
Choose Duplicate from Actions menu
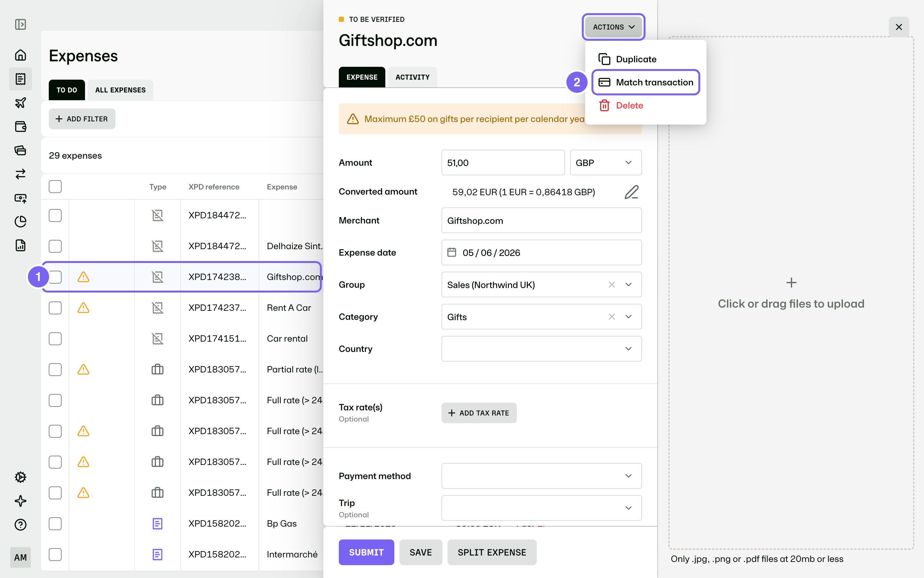(x=646, y=59)
